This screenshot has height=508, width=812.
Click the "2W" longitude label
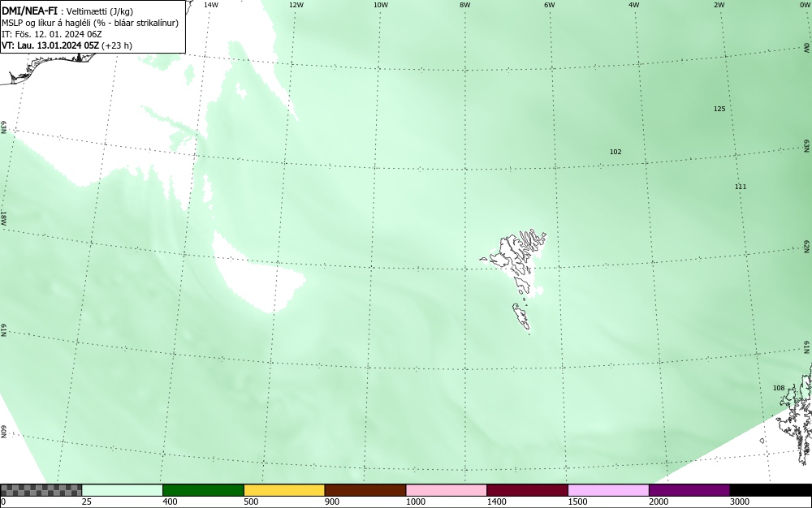719,5
